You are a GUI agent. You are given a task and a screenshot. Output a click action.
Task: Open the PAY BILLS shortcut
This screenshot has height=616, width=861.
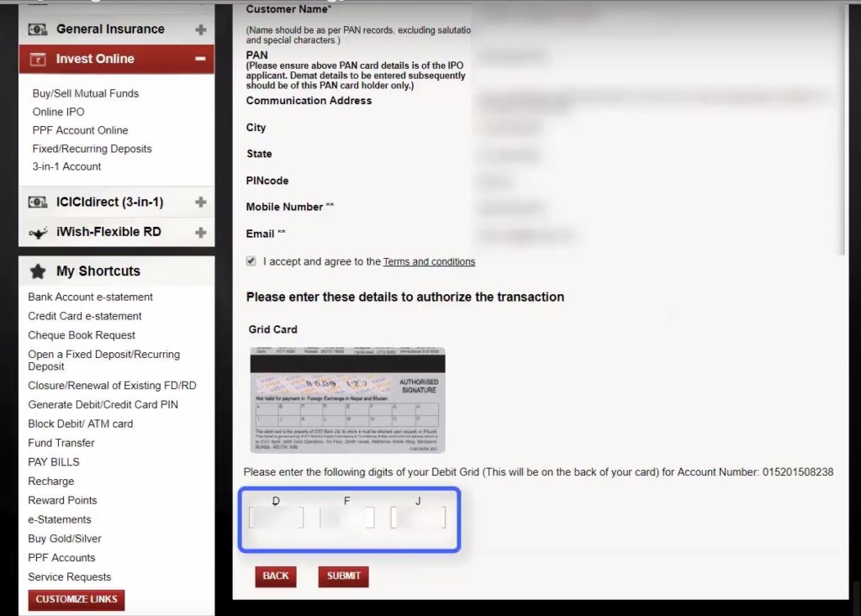point(54,462)
